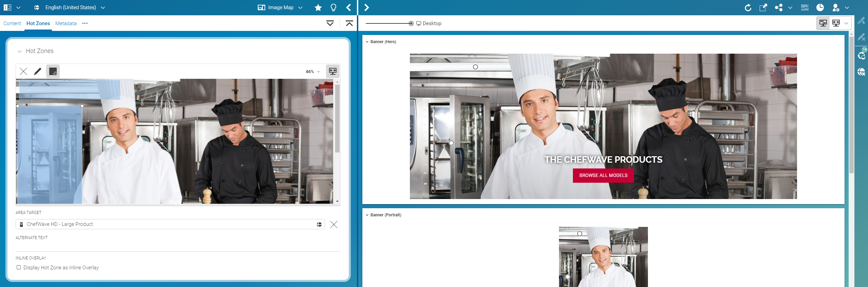The image size is (868, 287).
Task: Select the add rectangle hot zone tool
Action: pos(53,71)
